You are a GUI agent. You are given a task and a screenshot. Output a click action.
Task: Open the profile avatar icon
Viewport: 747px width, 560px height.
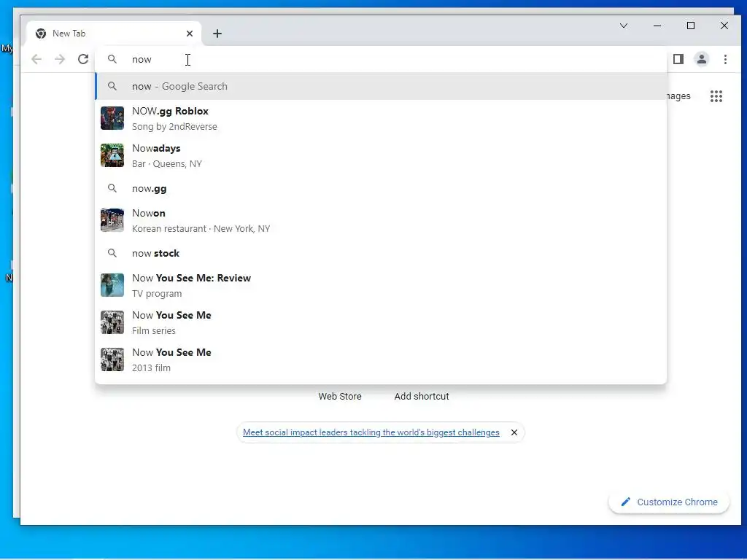(x=702, y=59)
